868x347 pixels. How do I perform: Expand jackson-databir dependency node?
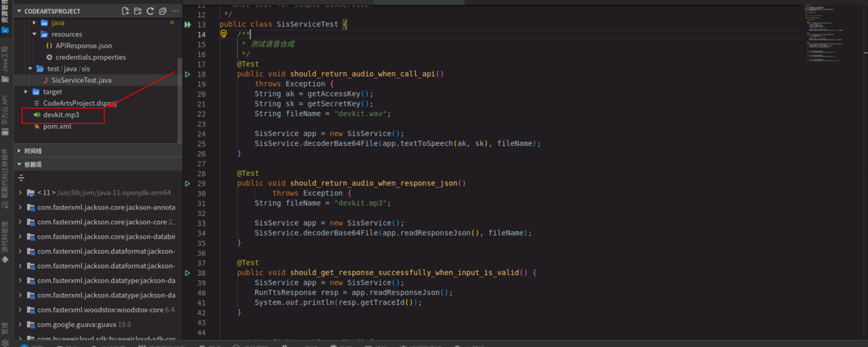click(x=20, y=237)
